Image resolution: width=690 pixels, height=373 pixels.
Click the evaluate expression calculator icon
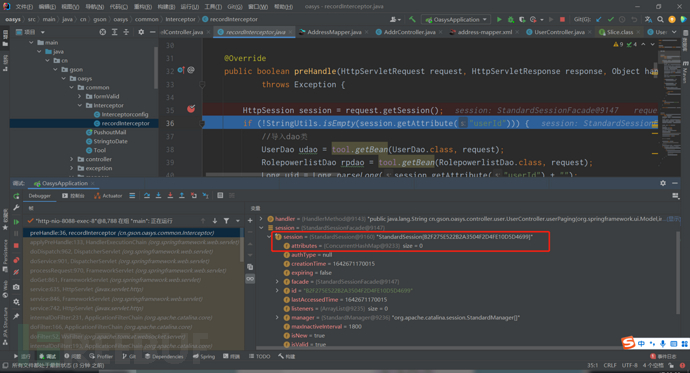click(220, 195)
